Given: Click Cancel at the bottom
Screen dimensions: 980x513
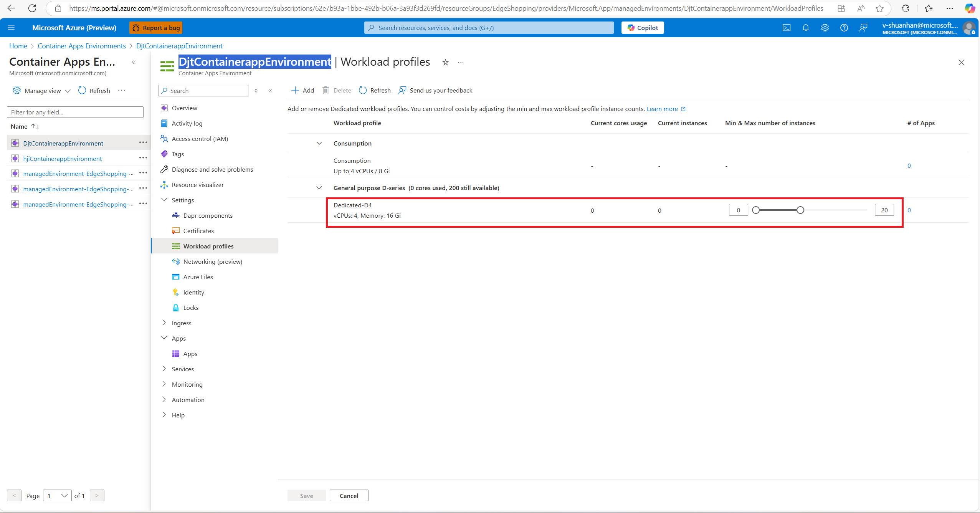Looking at the screenshot, I should click(x=349, y=496).
